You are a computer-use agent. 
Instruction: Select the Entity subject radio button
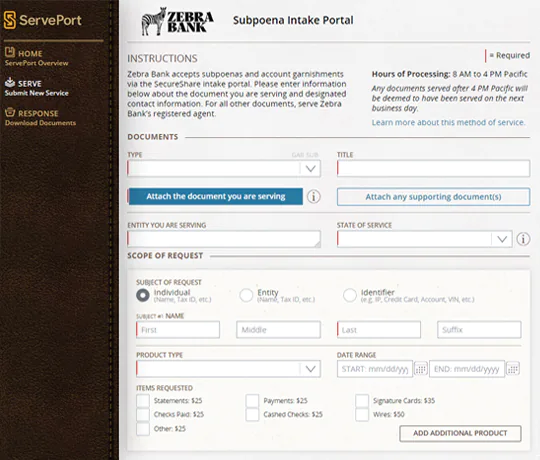tap(246, 295)
